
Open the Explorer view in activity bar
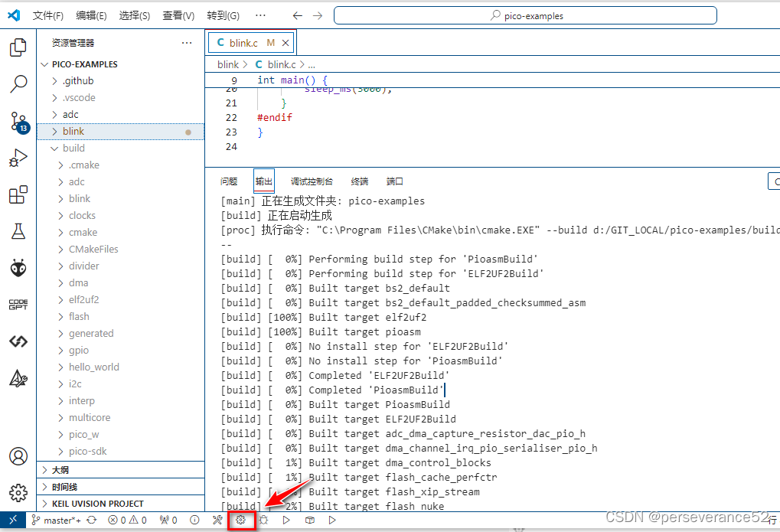click(18, 47)
